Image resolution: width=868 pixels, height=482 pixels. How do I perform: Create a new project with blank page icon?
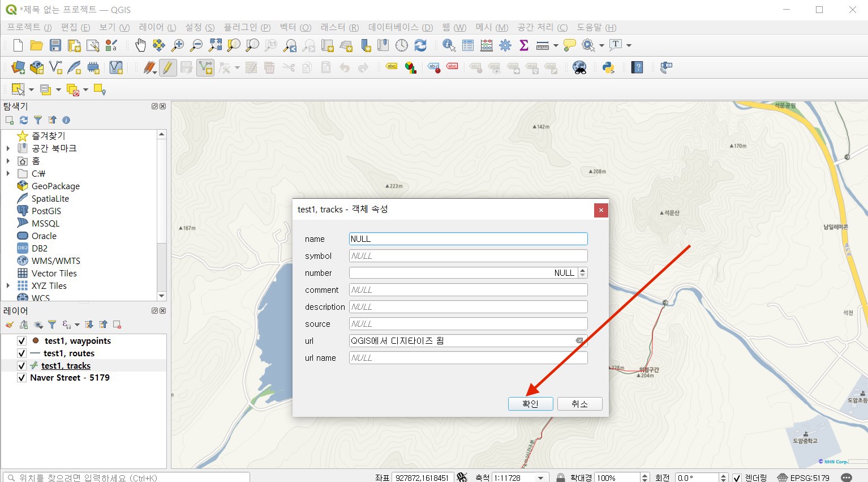point(18,45)
